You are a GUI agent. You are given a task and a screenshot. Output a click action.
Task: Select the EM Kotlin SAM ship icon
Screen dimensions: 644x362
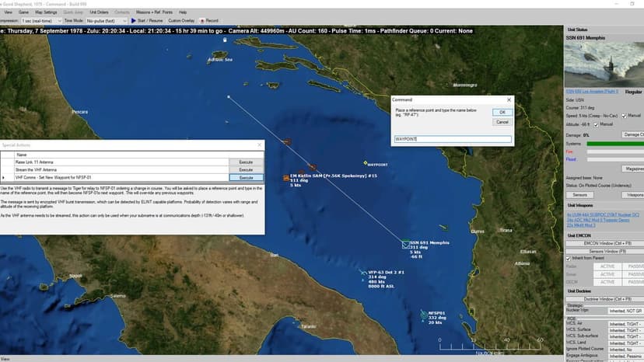(x=286, y=178)
